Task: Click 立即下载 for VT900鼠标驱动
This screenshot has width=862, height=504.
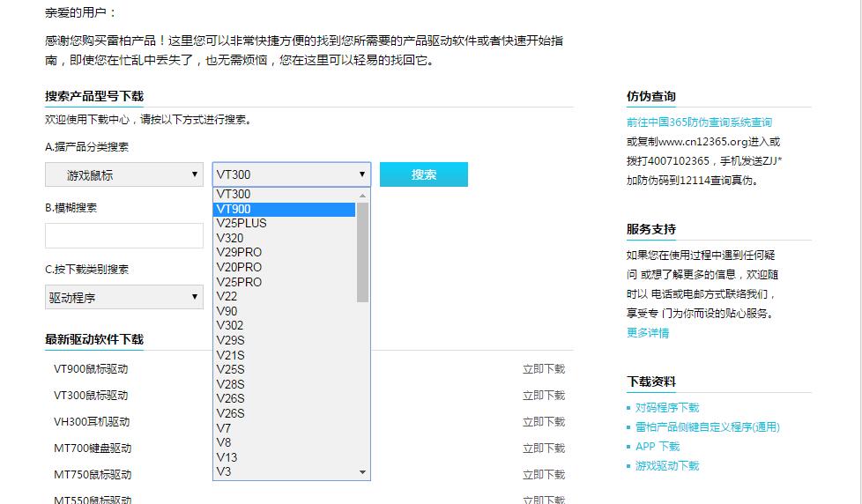Action: 543,369
